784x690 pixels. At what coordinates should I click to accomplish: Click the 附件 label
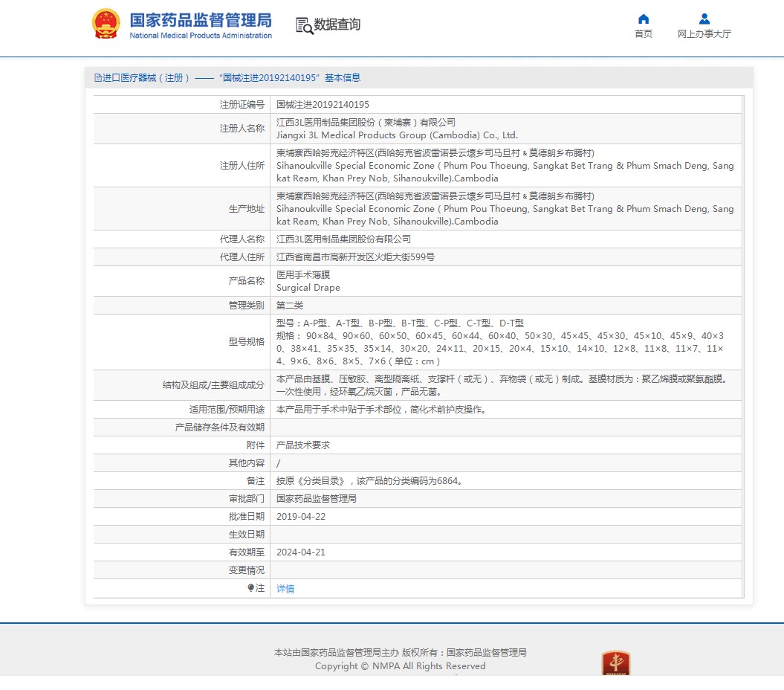point(256,445)
